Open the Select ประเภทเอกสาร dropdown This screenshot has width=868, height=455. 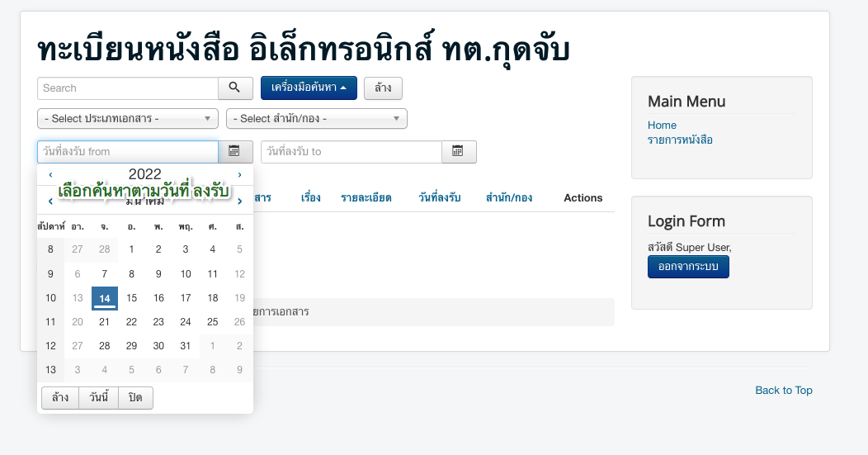tap(128, 119)
